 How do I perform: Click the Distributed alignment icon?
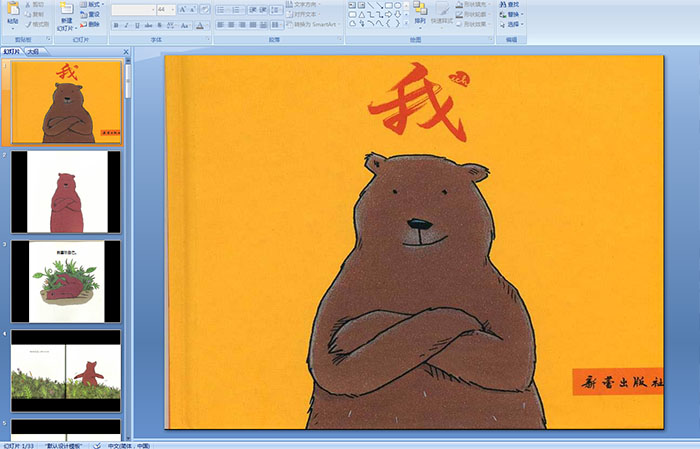tap(263, 25)
